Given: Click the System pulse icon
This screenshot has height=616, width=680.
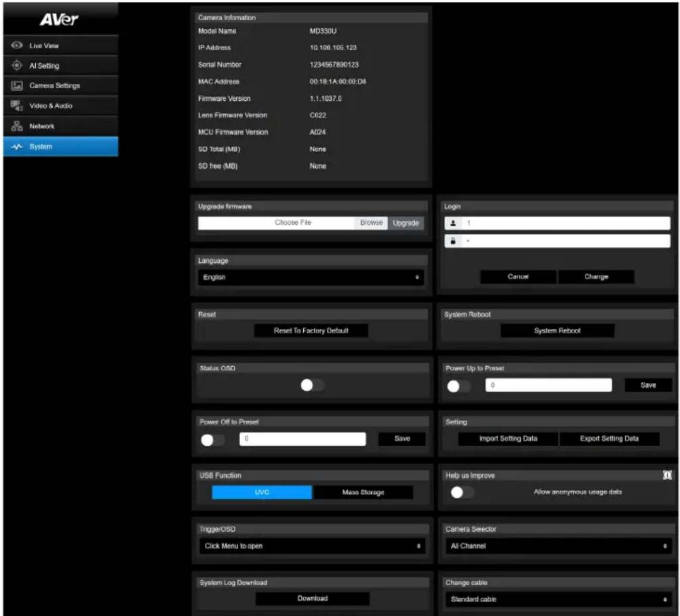Looking at the screenshot, I should click(17, 147).
